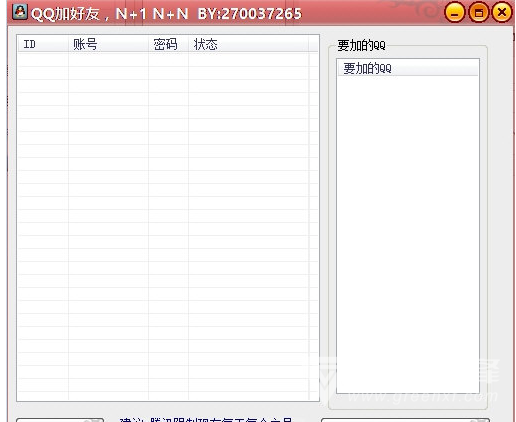Image resolution: width=516 pixels, height=422 pixels.
Task: Click the 状态 column header
Action: pos(248,44)
